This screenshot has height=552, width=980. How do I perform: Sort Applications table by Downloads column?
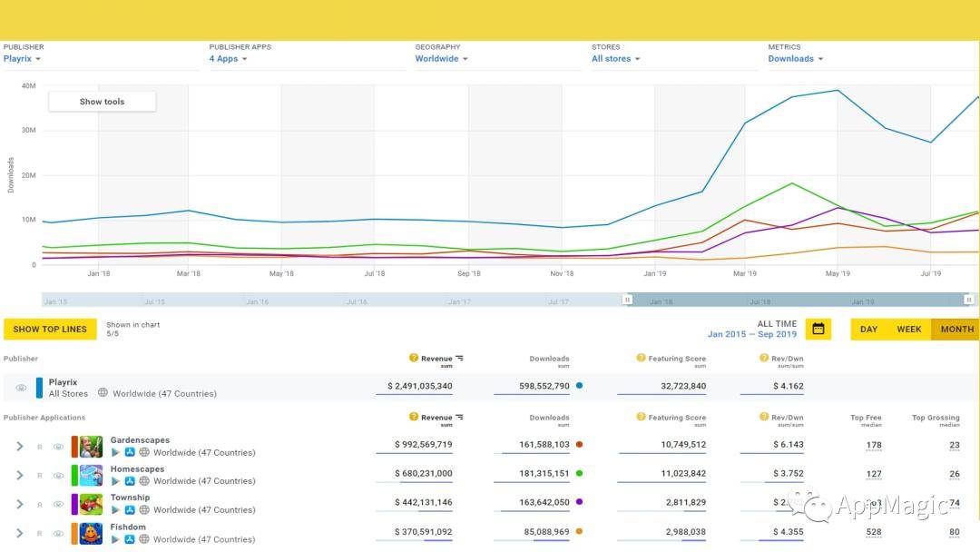coord(549,419)
